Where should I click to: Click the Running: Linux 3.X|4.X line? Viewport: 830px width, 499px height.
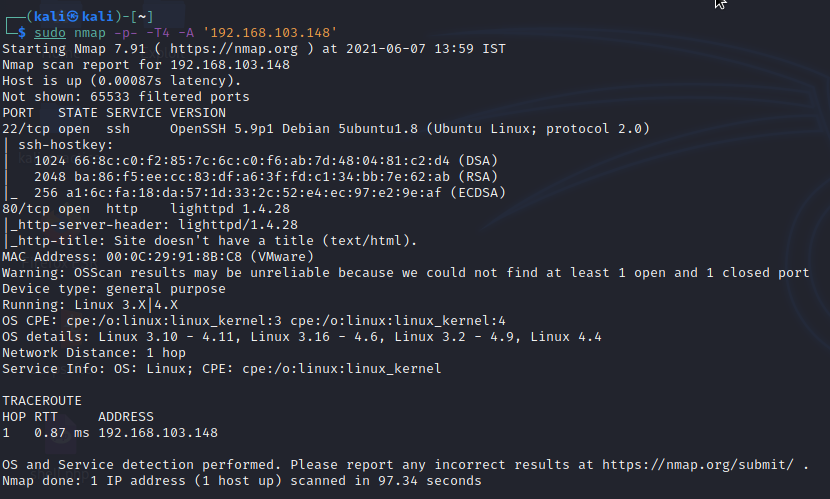tap(90, 305)
